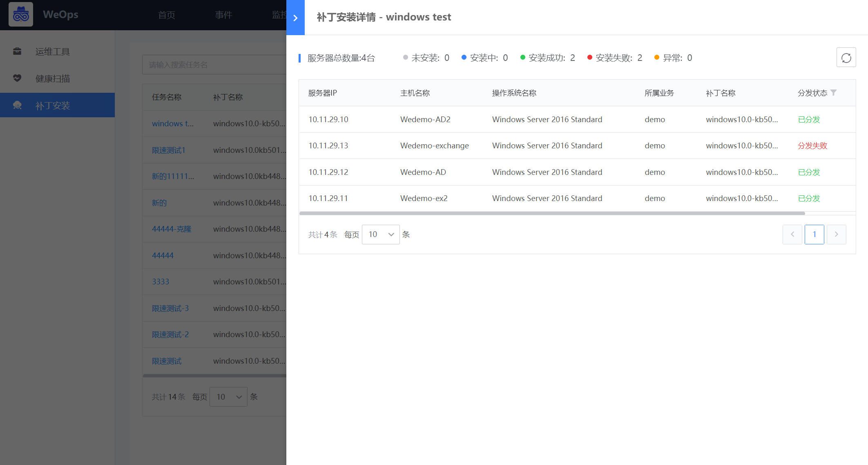The image size is (868, 465).
Task: Click the task name search input field
Action: (x=212, y=64)
